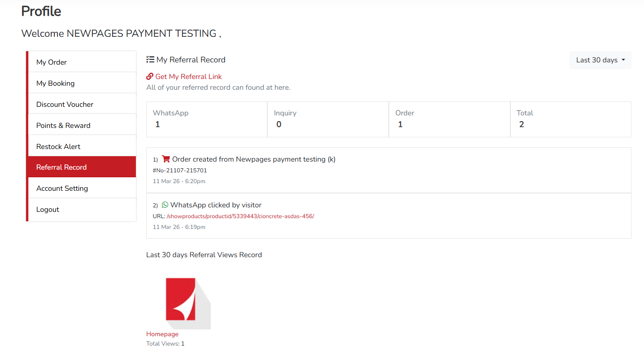Screen dimensions: 644x351
Task: Click the Homepage link below the thumbnail
Action: pyautogui.click(x=162, y=334)
